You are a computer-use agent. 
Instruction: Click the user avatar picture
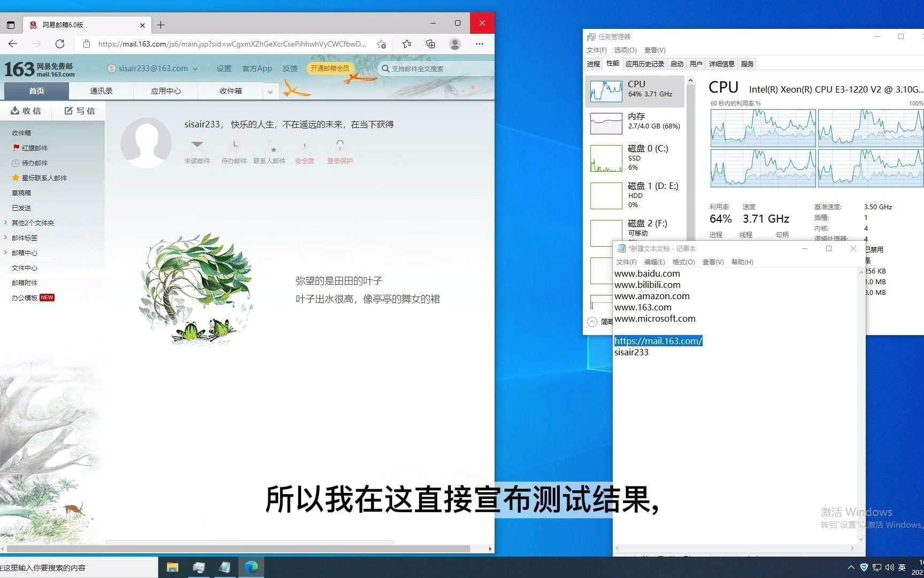pos(146,143)
